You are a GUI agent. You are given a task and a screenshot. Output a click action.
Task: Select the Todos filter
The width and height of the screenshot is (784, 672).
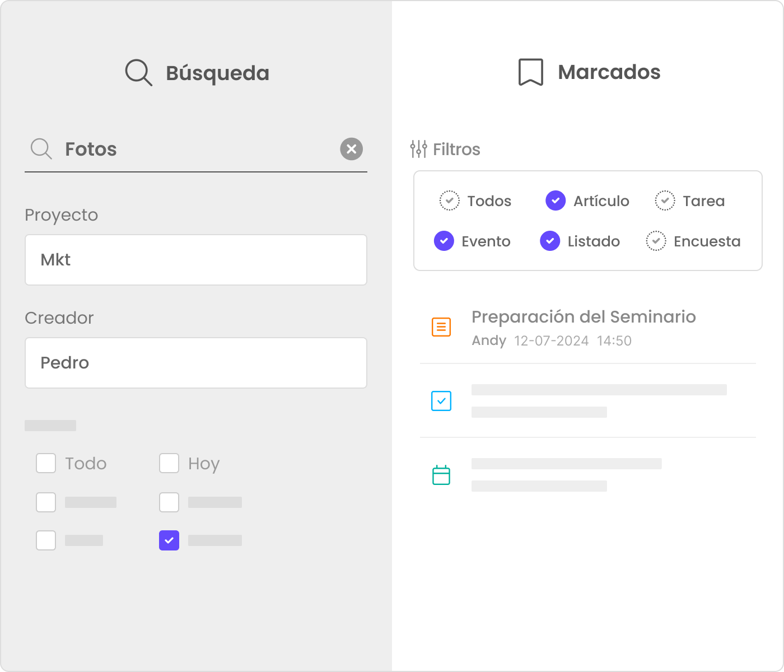pos(449,200)
